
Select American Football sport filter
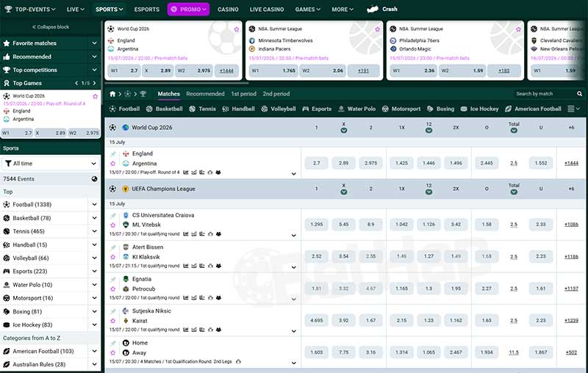[533, 109]
